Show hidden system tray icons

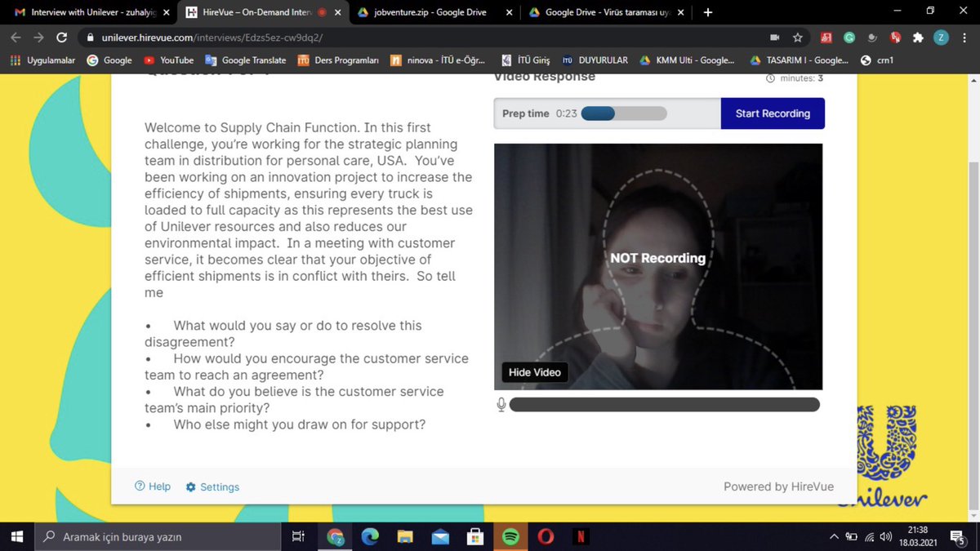[834, 536]
